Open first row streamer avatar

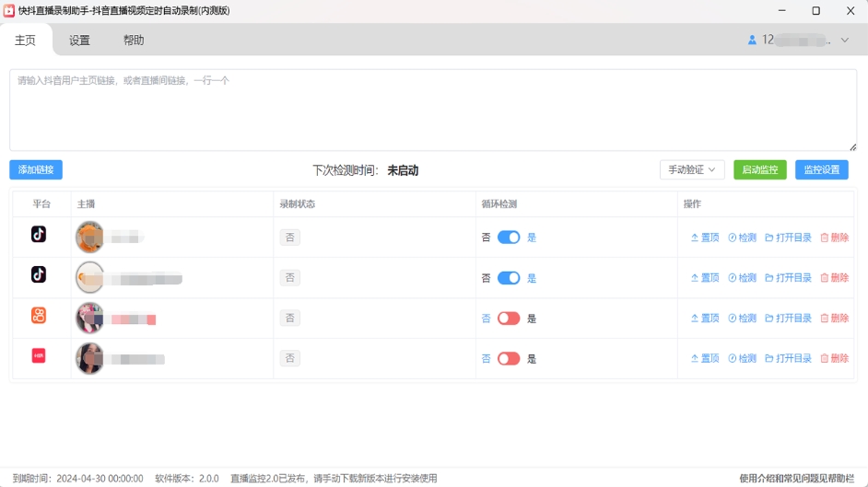[x=89, y=238]
